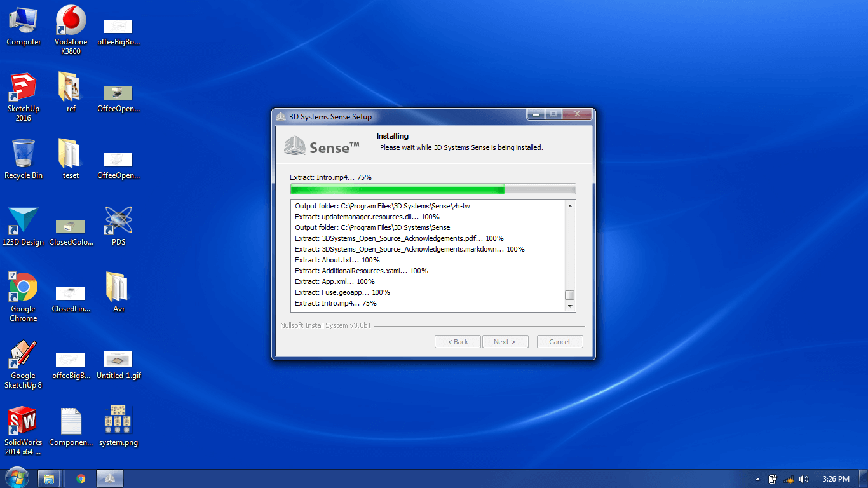Select the OffeeOpen... file beside teset folder
Viewport: 868px width, 488px height.
(119, 165)
